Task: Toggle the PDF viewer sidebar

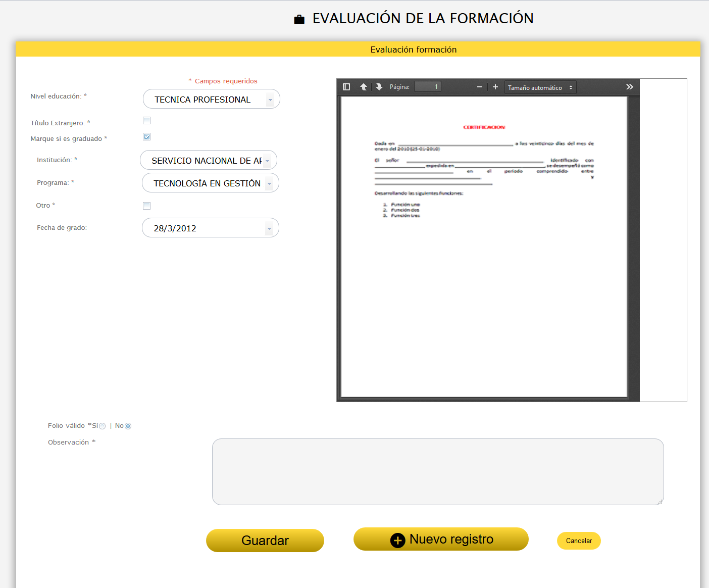Action: tap(346, 87)
